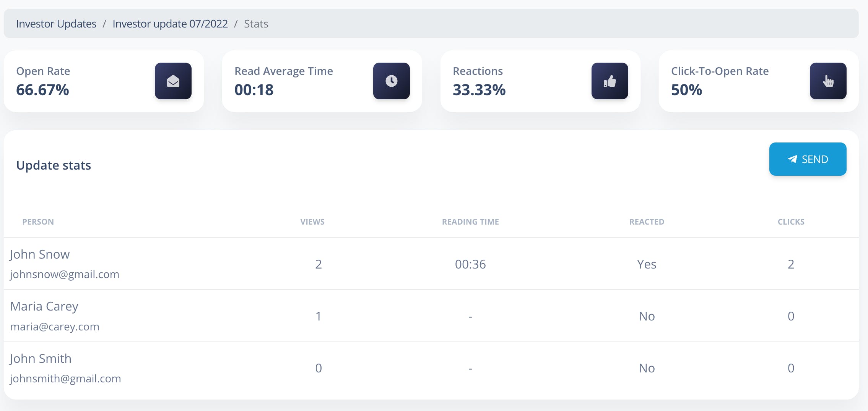Select the Maria Carey row name
Screen dimensions: 868x411
[x=44, y=306]
